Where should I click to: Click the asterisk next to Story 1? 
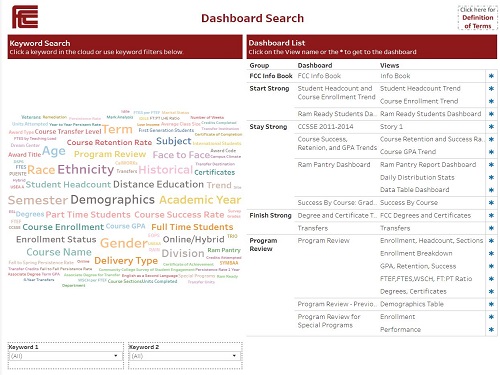491,127
